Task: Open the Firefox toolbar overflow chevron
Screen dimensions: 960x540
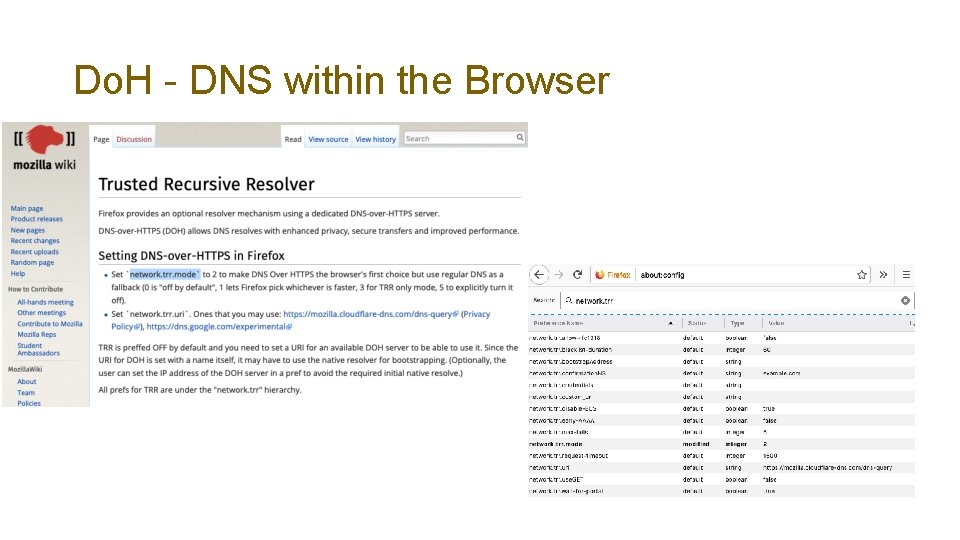Action: [883, 275]
